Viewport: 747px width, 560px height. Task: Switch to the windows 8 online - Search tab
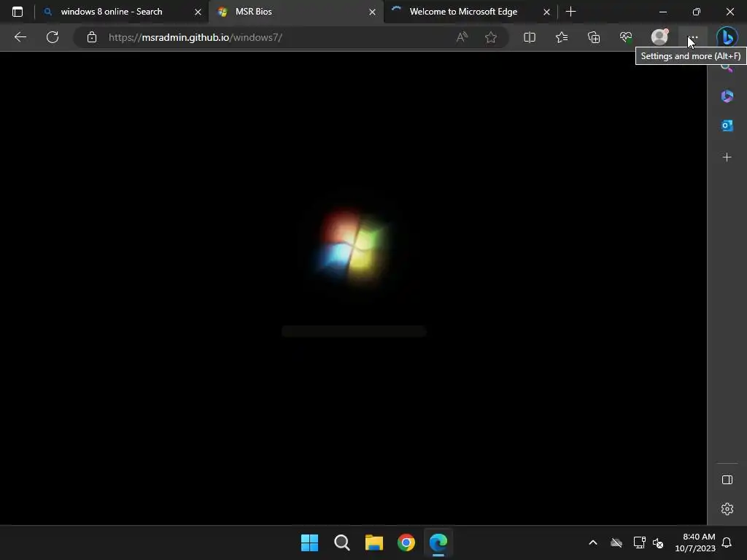pyautogui.click(x=122, y=12)
